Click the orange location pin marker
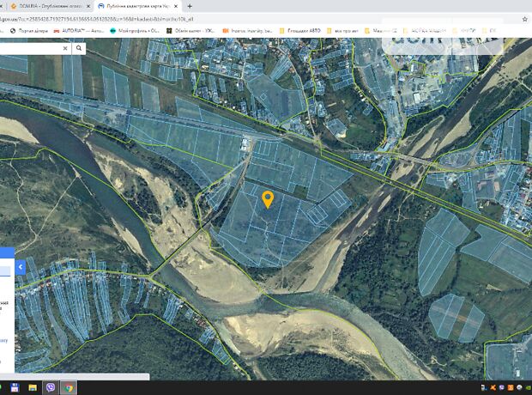 click(268, 199)
